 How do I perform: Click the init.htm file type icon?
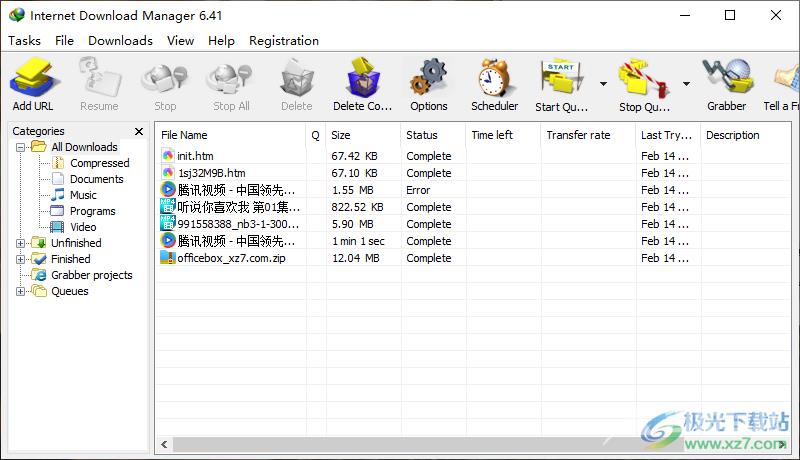[x=168, y=156]
